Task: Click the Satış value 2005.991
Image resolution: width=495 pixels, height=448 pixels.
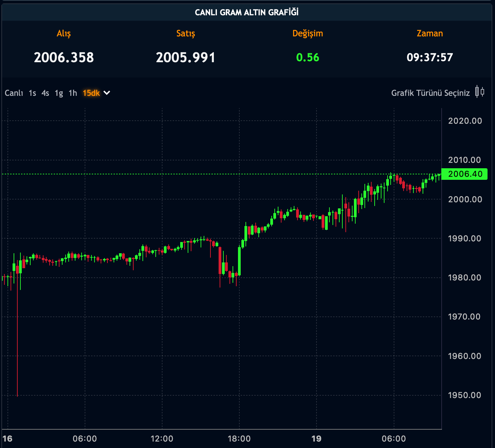Action: tap(186, 57)
